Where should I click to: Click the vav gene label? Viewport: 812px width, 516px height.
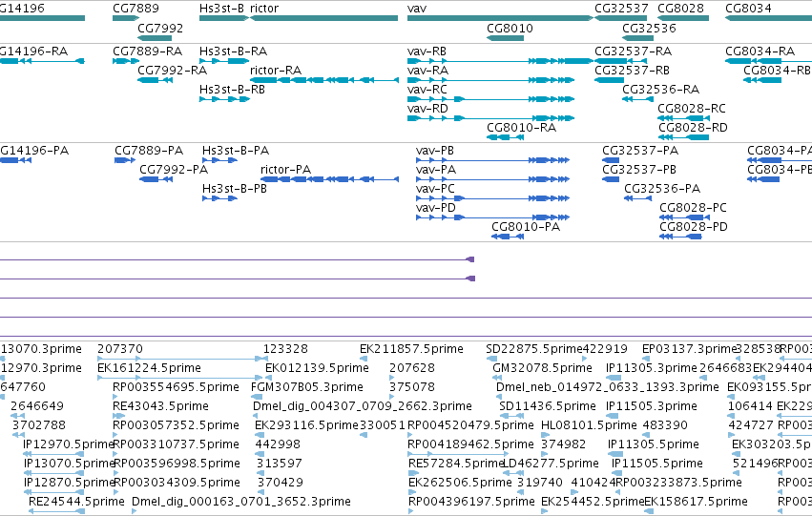416,9
